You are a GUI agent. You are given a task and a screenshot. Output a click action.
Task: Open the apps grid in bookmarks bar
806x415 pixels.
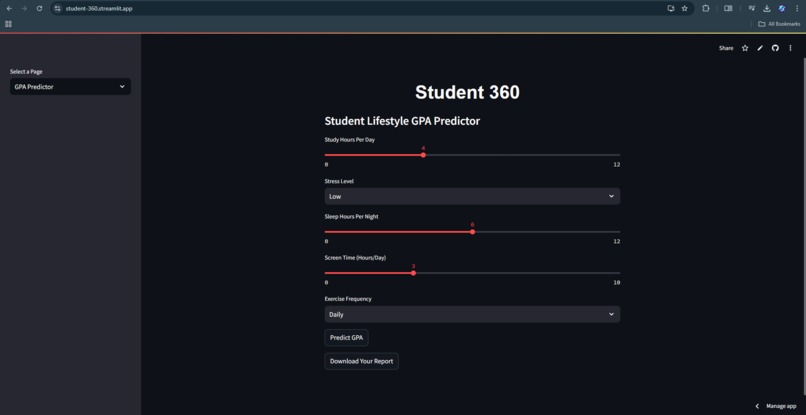(x=8, y=24)
